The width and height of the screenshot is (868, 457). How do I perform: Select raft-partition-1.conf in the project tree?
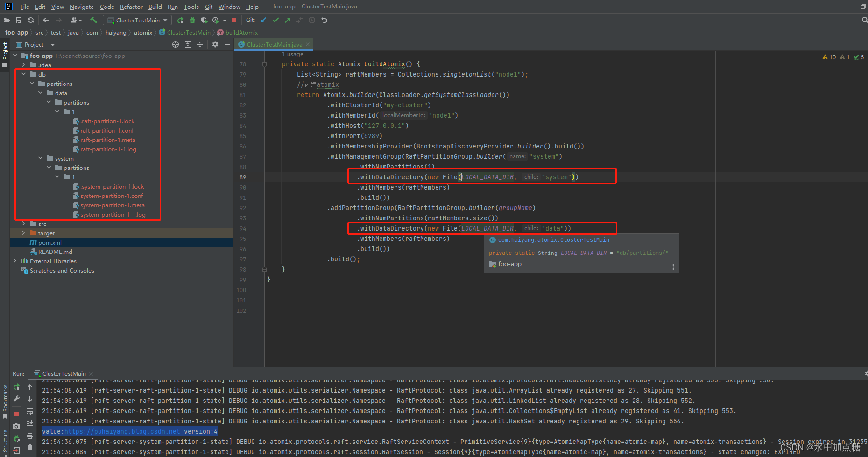(107, 130)
